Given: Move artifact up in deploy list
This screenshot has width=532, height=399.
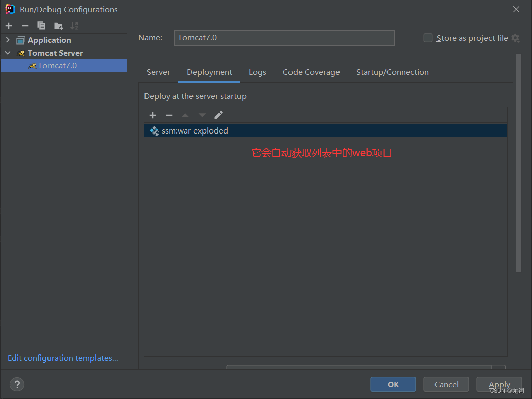Looking at the screenshot, I should coord(185,115).
